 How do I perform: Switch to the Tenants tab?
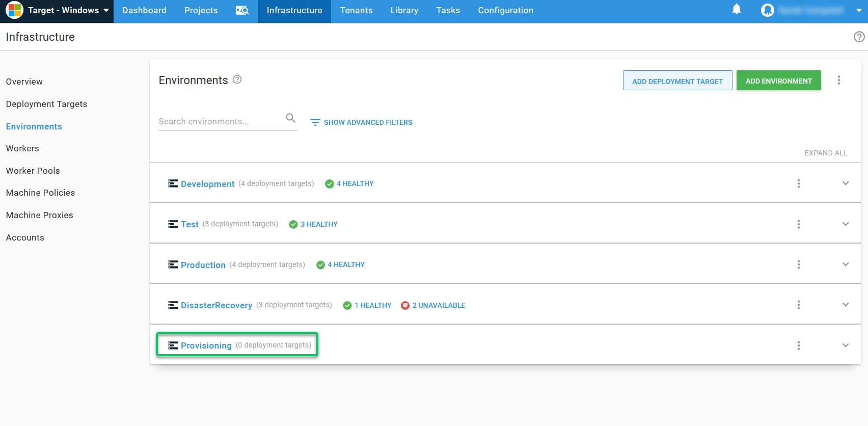pos(356,11)
